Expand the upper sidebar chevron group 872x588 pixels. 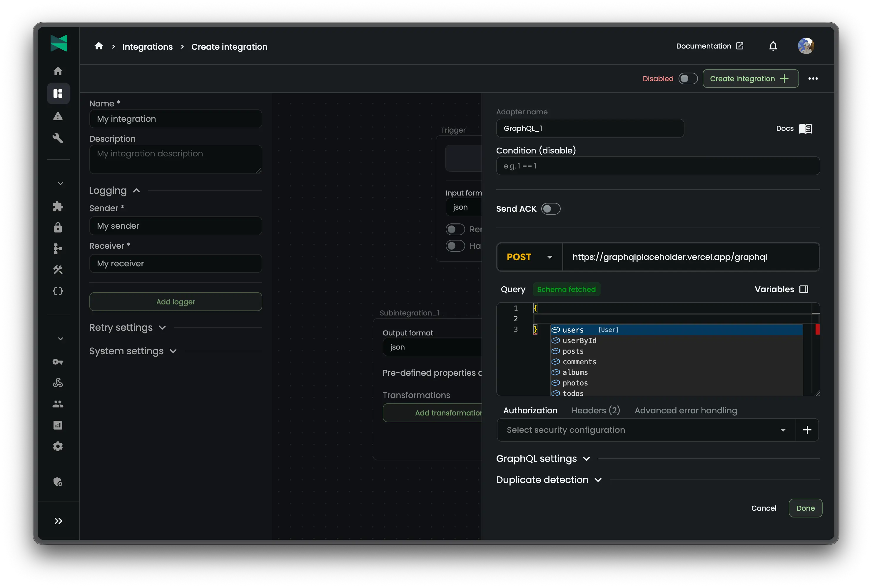coord(60,183)
